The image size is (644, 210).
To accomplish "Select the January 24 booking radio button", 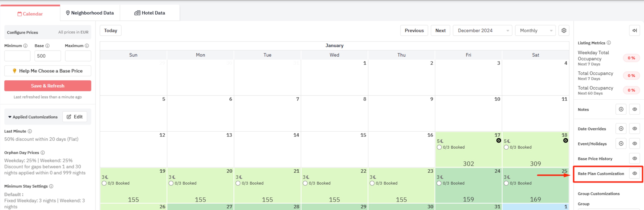I will point(439,183).
